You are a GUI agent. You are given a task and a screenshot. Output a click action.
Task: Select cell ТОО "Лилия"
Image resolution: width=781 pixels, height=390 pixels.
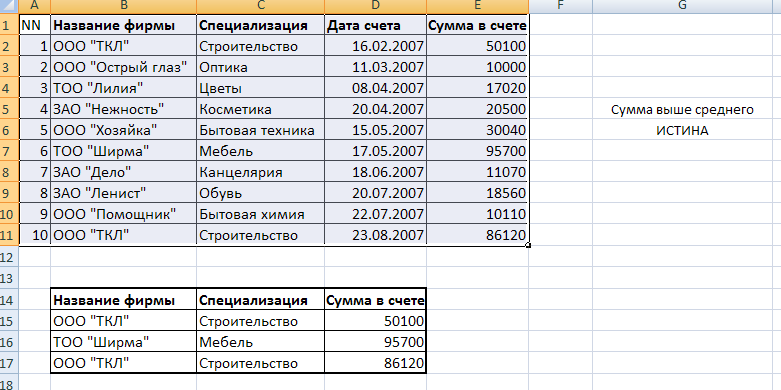click(x=124, y=88)
